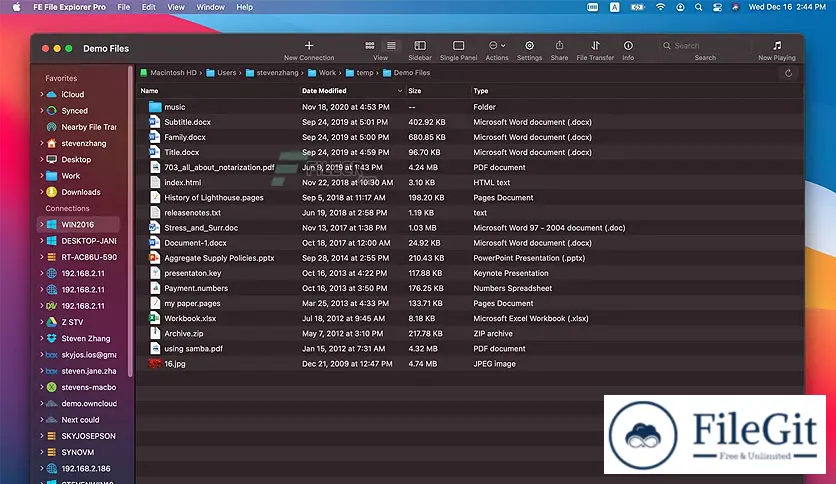The image size is (836, 484).
Task: Expand the Downloads sidebar item
Action: (x=42, y=192)
